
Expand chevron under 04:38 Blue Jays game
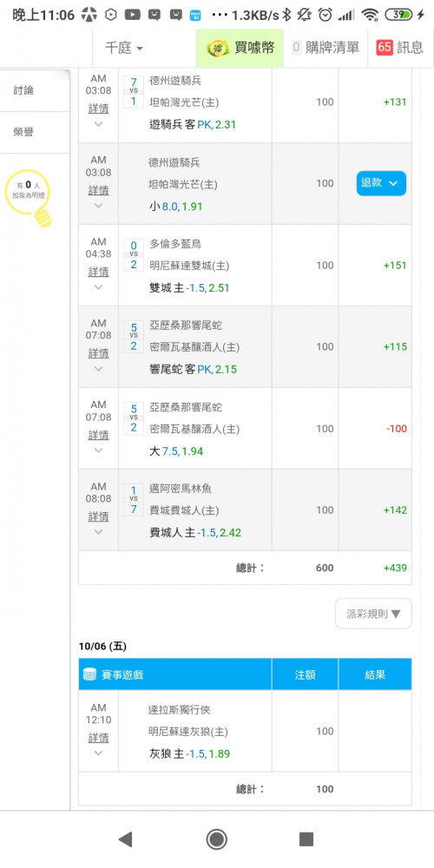click(99, 287)
